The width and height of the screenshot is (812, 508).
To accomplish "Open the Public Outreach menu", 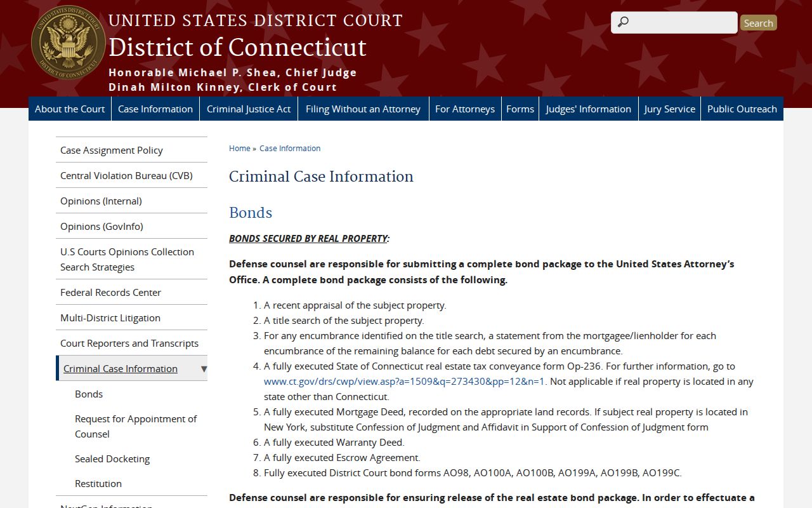I will pyautogui.click(x=742, y=109).
